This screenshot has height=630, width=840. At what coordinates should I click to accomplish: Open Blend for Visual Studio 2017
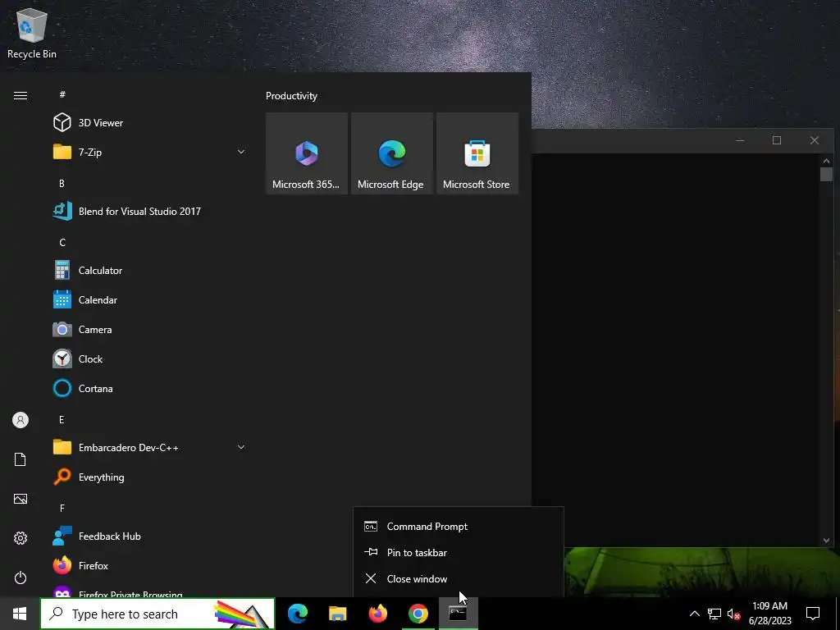tap(148, 211)
